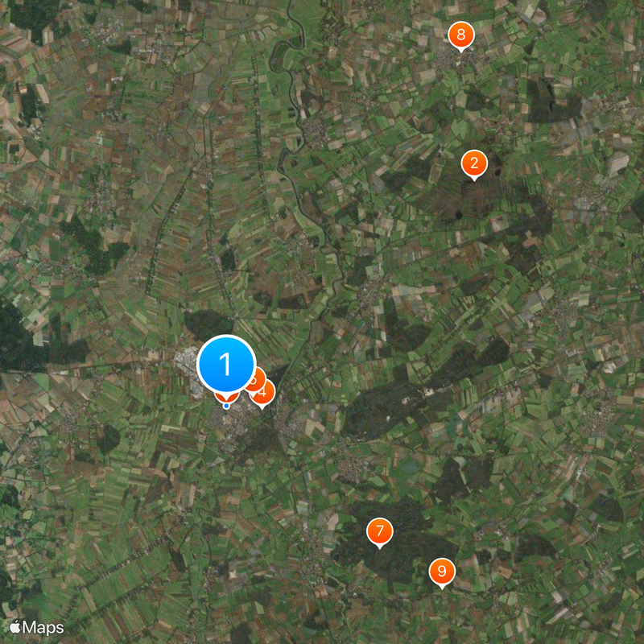Open the orange pin numbered 9
The image size is (644, 644).
point(442,572)
